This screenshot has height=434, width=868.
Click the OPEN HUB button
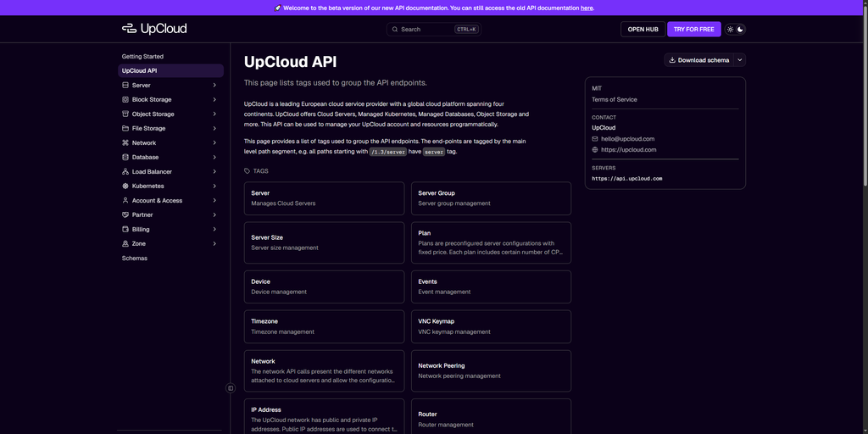click(643, 30)
